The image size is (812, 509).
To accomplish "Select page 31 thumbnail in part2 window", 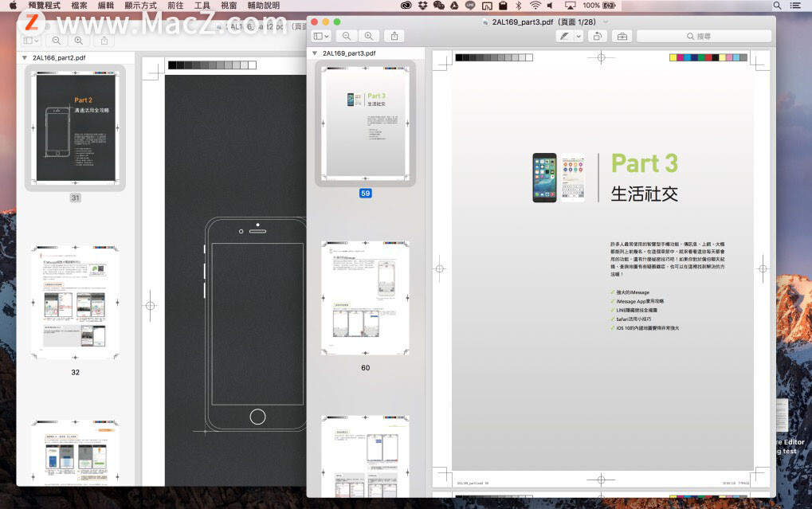I will point(75,128).
